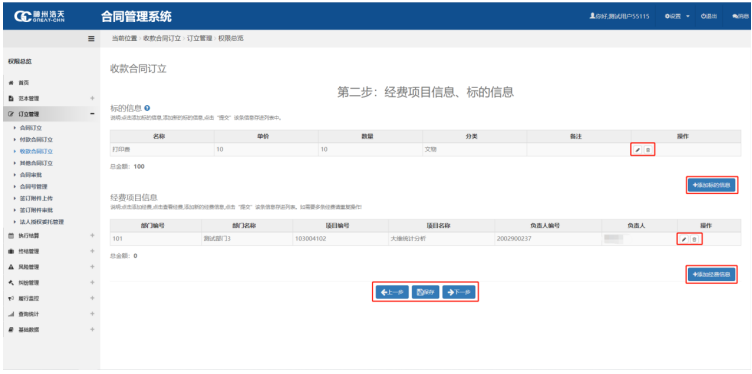Expand 风险管理 with its plus sign
This screenshot has height=374, width=752.
[92, 267]
